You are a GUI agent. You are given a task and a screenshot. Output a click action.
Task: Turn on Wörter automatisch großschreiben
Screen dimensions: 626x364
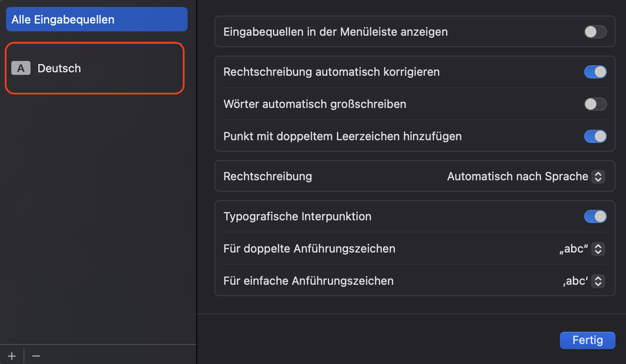click(595, 104)
